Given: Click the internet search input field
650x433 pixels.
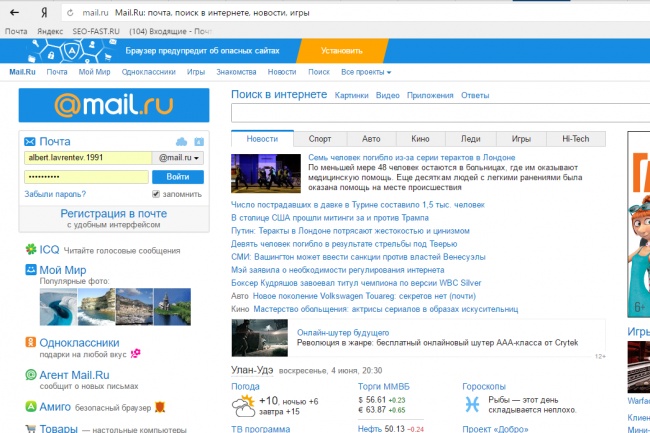Looking at the screenshot, I should [x=440, y=113].
